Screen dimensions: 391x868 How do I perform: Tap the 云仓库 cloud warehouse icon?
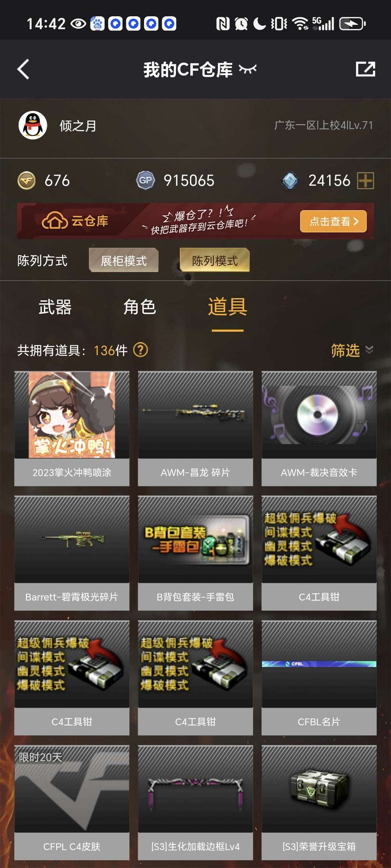coord(55,221)
